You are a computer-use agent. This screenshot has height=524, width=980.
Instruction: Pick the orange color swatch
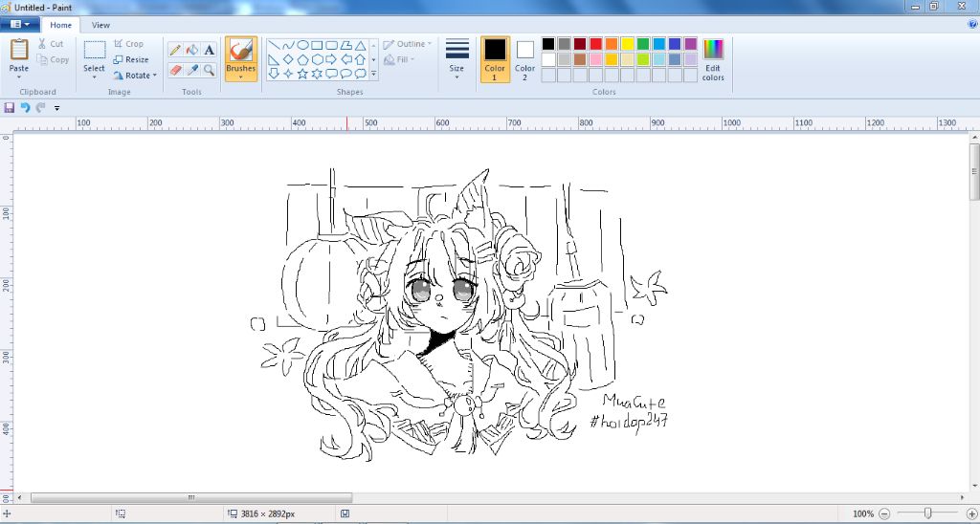point(612,44)
